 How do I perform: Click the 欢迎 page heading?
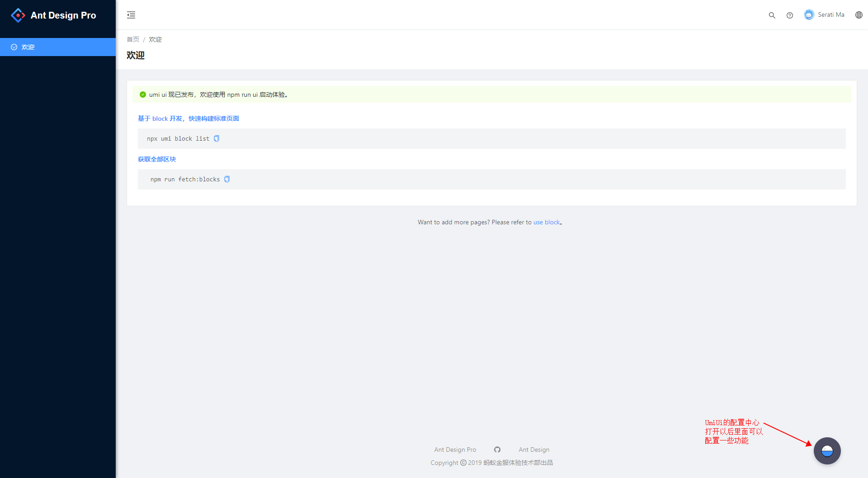click(x=136, y=55)
